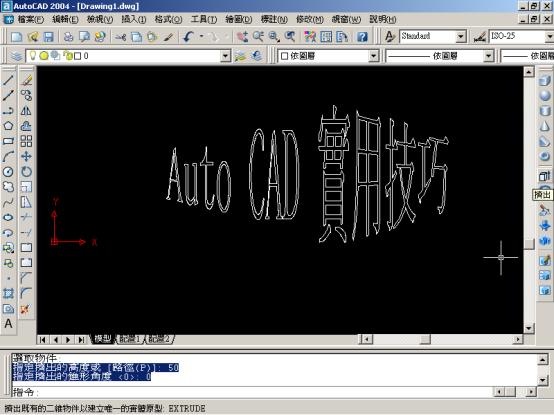Click drawing area vertical scroll down arrow

[529, 328]
